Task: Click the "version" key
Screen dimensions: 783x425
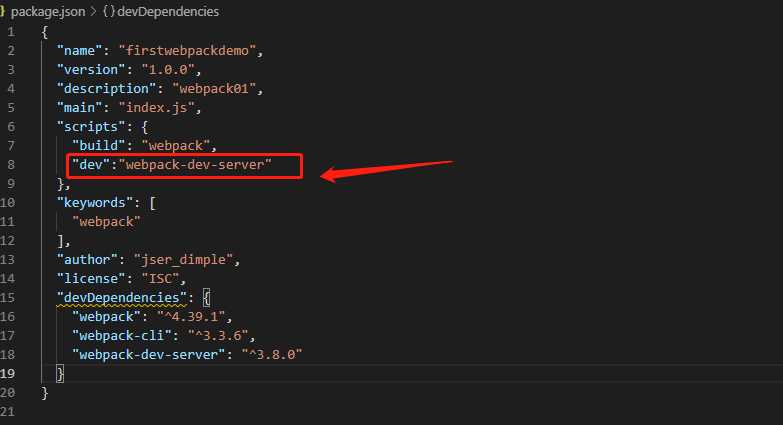Action: click(91, 69)
